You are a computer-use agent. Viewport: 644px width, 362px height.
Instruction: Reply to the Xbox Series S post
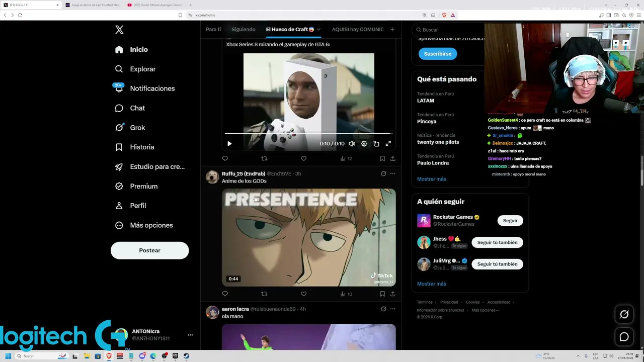point(225,158)
